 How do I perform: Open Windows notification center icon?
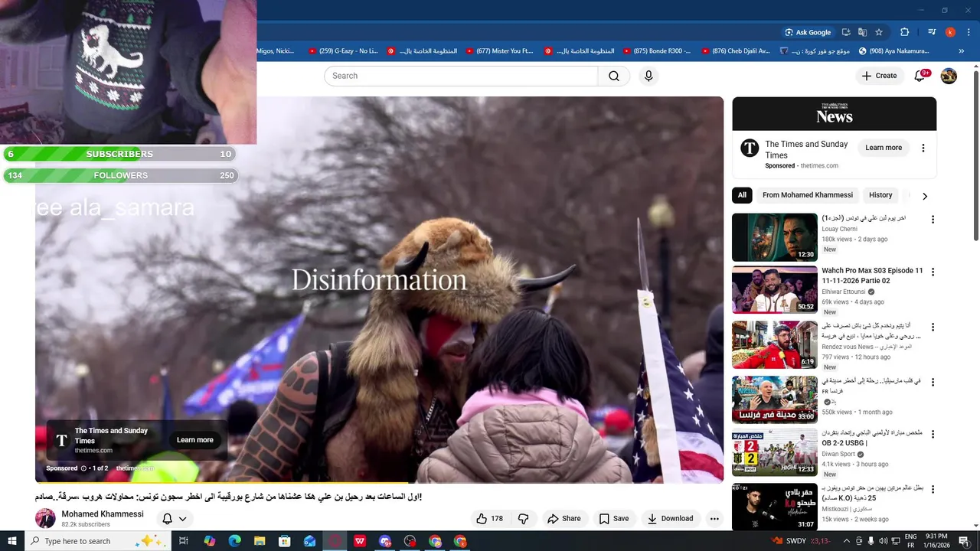coord(964,541)
